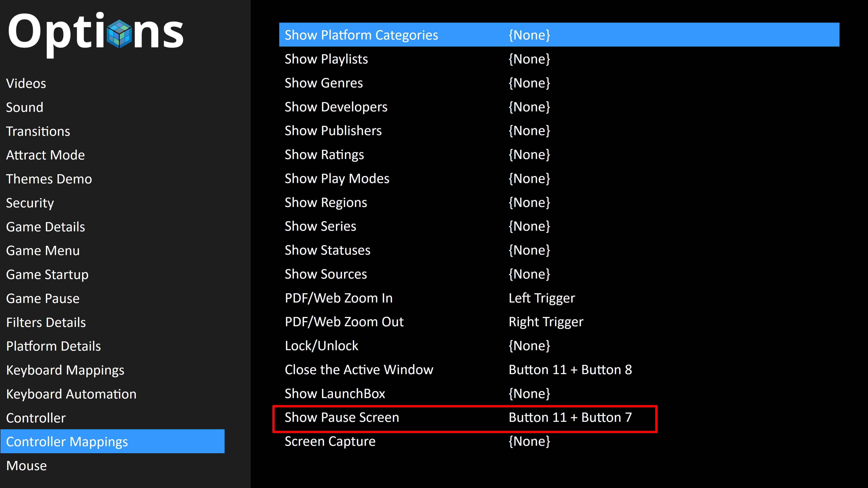Select Show Developers mapping
Viewport: 868px width, 488px height.
[559, 107]
